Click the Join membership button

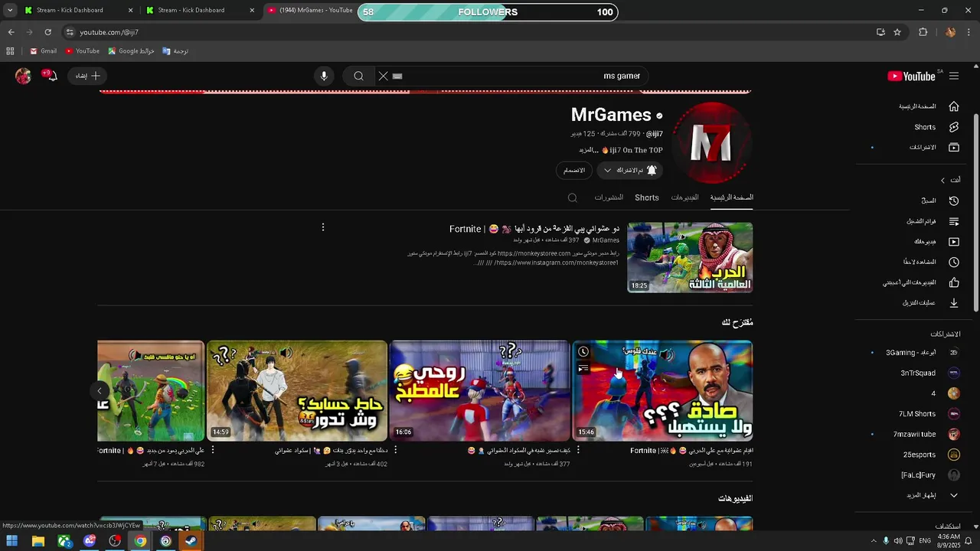tap(573, 170)
